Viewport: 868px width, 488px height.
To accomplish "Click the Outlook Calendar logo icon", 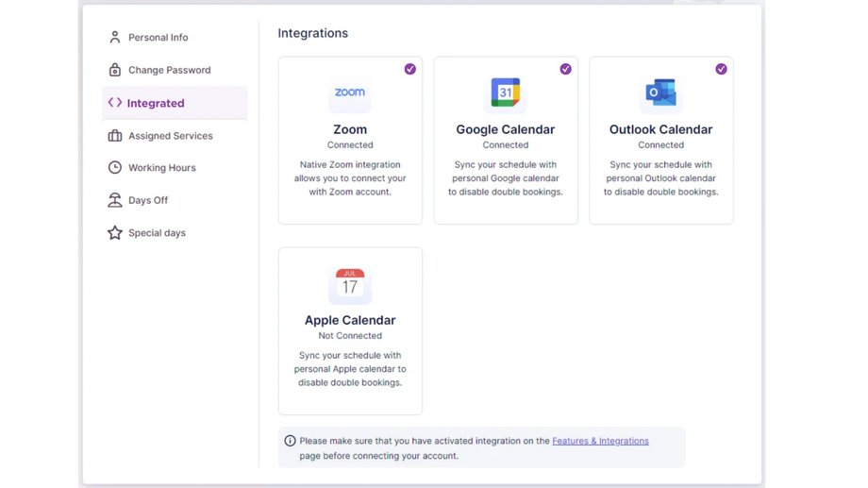I will pyautogui.click(x=660, y=93).
